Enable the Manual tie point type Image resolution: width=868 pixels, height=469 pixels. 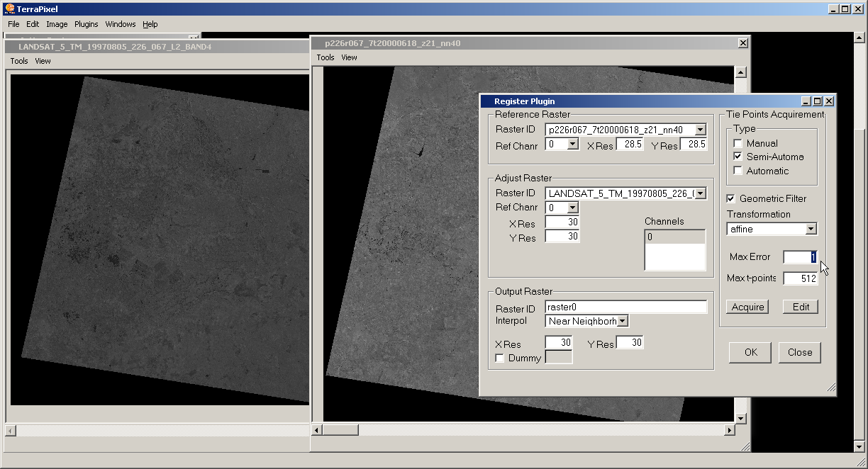click(x=738, y=143)
